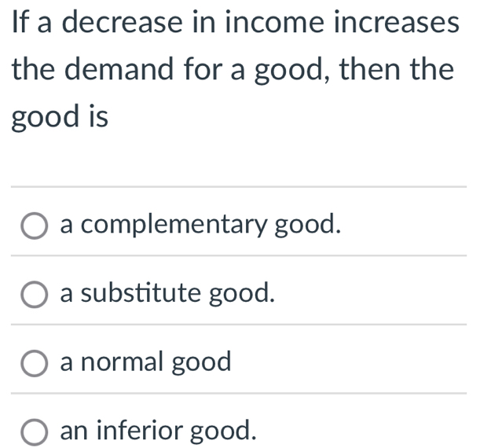Select the "a substitute good." radio button
The height and width of the screenshot is (448, 480).
click(x=34, y=295)
